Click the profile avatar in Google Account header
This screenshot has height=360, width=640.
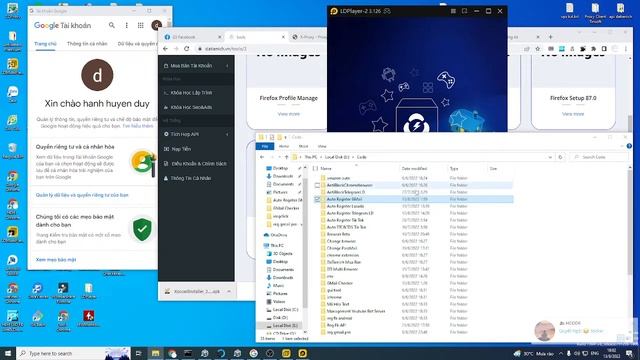[x=156, y=25]
